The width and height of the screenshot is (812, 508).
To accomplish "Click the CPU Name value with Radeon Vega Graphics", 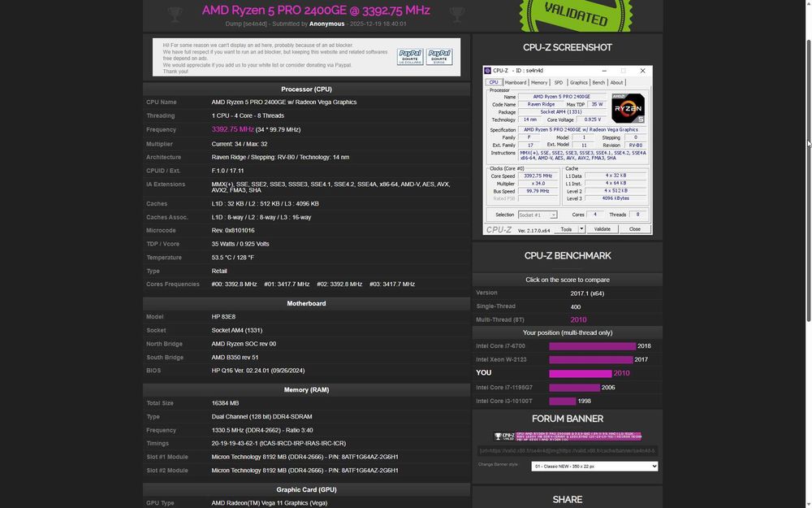I will 283,102.
